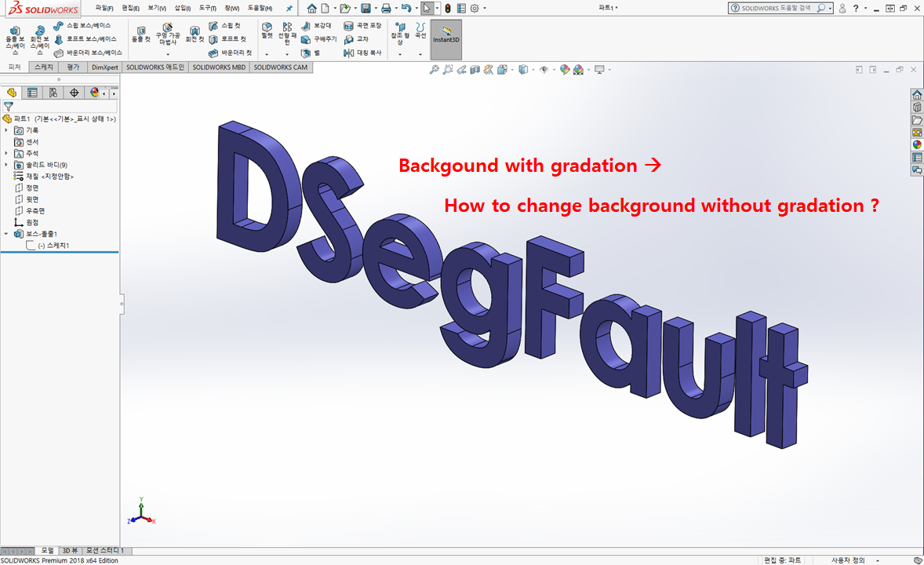Toggle the Instant3D button
Image resolution: width=924 pixels, height=565 pixels.
446,39
